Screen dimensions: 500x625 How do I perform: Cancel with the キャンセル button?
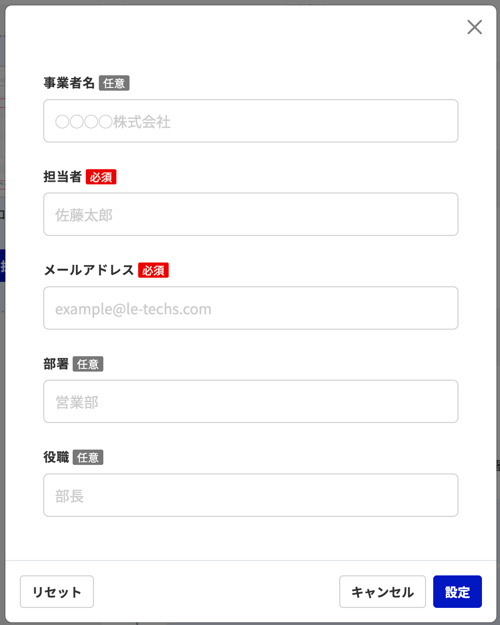click(382, 592)
